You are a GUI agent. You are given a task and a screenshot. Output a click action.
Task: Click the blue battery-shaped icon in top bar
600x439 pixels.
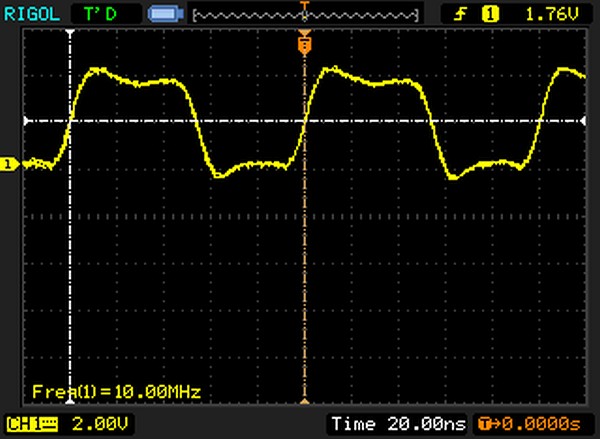tap(163, 14)
